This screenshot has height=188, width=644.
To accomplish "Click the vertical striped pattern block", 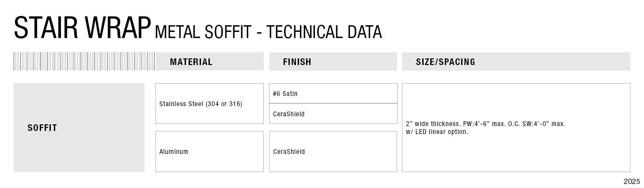I will [84, 61].
